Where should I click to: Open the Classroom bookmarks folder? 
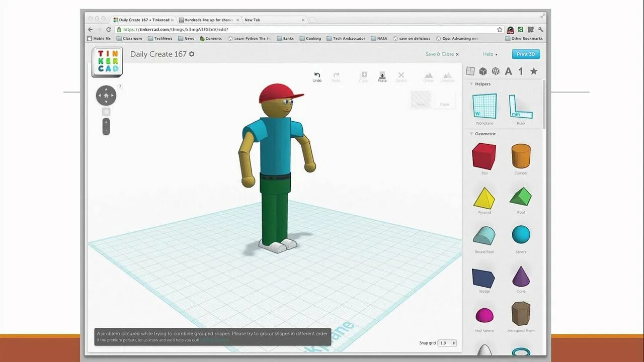click(x=129, y=39)
